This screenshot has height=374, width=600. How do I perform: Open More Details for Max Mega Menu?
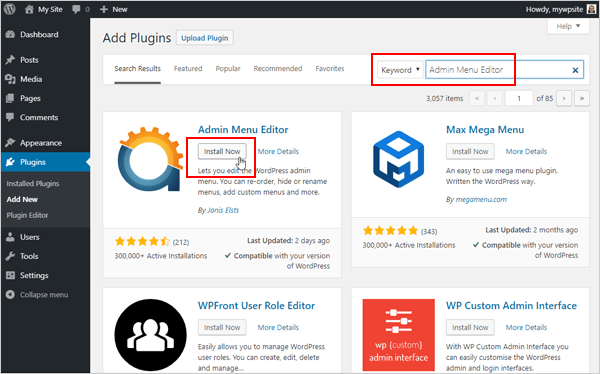coord(527,151)
